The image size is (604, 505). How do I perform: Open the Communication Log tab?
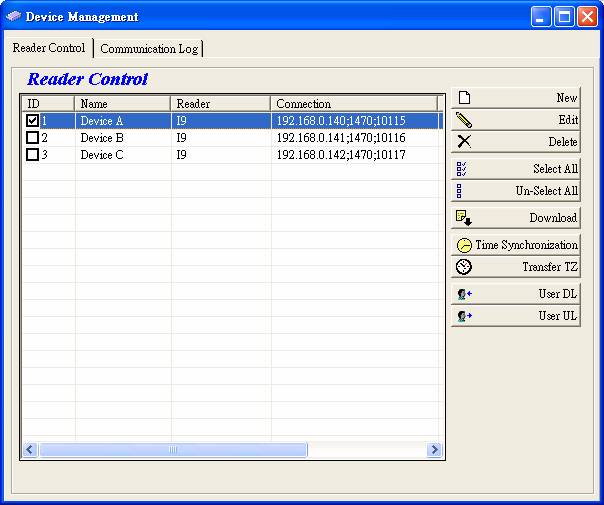coord(149,49)
